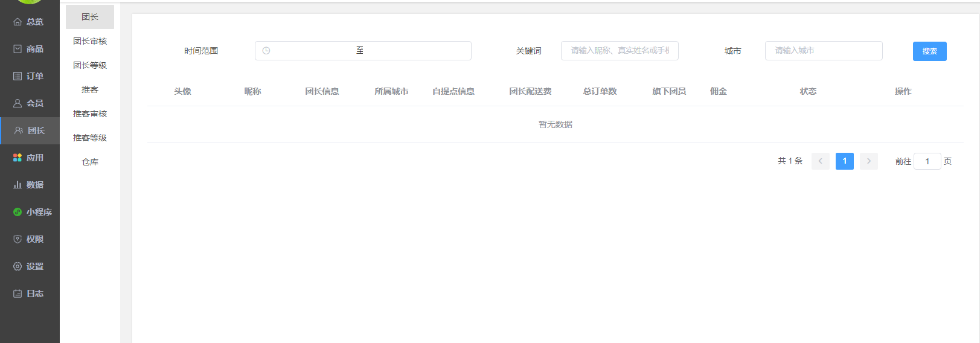The height and width of the screenshot is (343, 980).
Task: Open 日志 via the calendar icon
Action: (18, 293)
